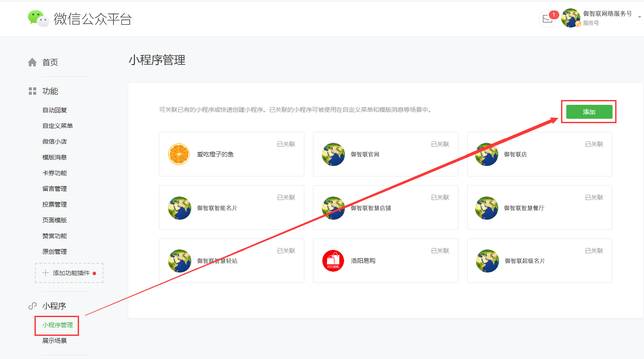Image resolution: width=644 pixels, height=359 pixels.
Task: Click the account avatar in header
Action: click(x=571, y=18)
